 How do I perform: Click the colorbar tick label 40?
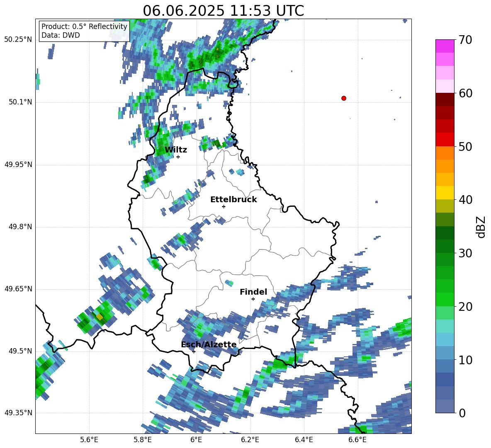465,200
